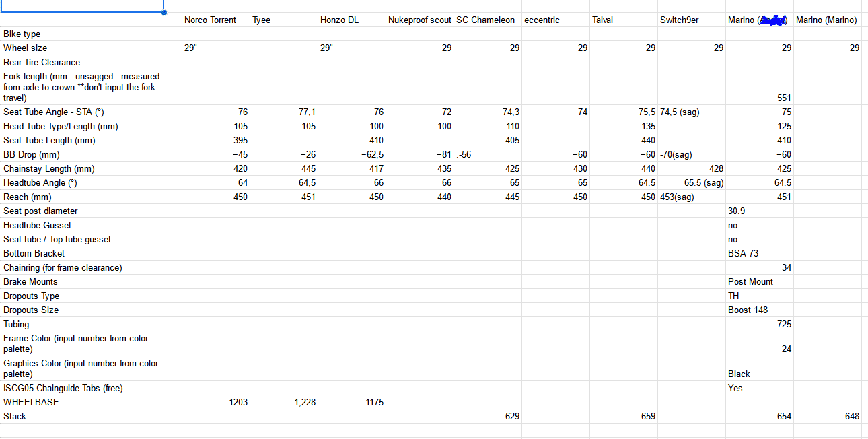Image resolution: width=868 pixels, height=439 pixels.
Task: Click the stack value 648
Action: click(828, 417)
